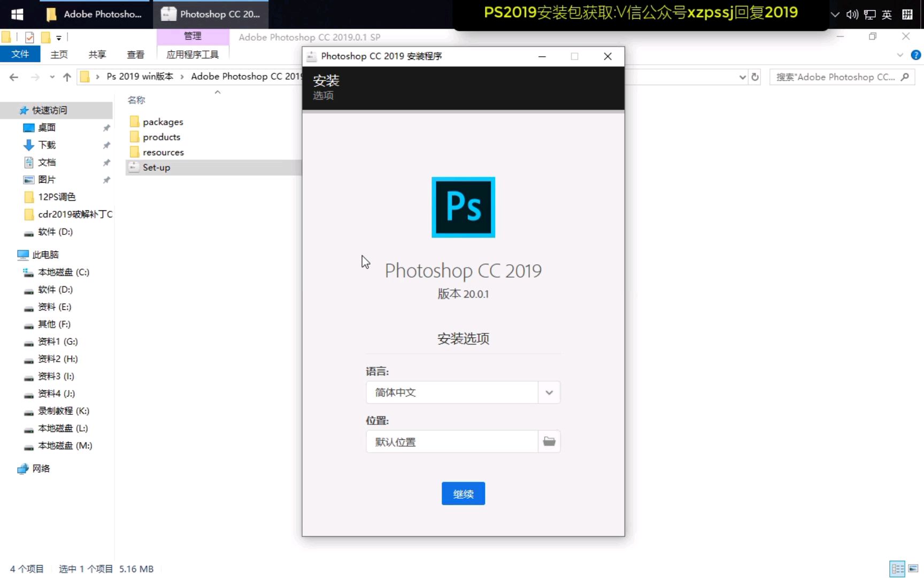This screenshot has width=924, height=578.
Task: Open the 查看 ribbon tab
Action: pos(135,54)
